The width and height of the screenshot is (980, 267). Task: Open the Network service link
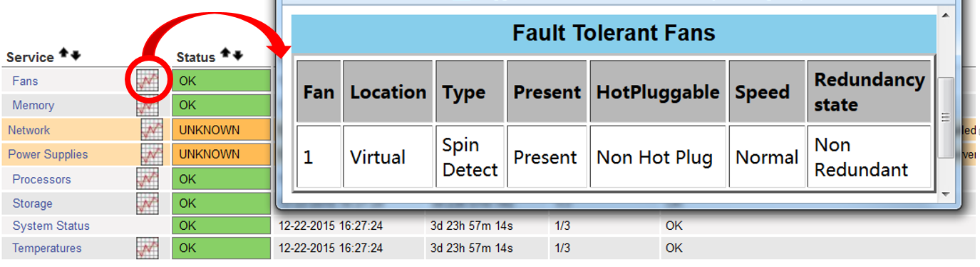[x=29, y=130]
